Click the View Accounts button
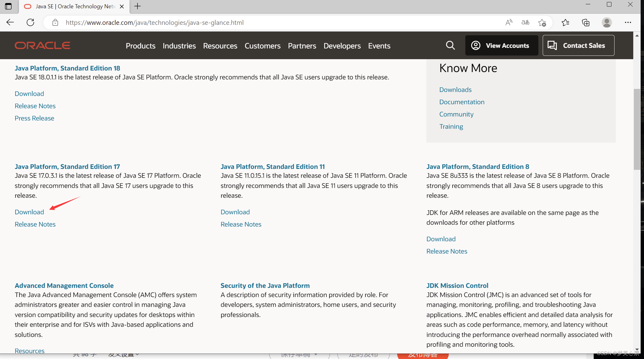This screenshot has width=644, height=359. click(502, 45)
